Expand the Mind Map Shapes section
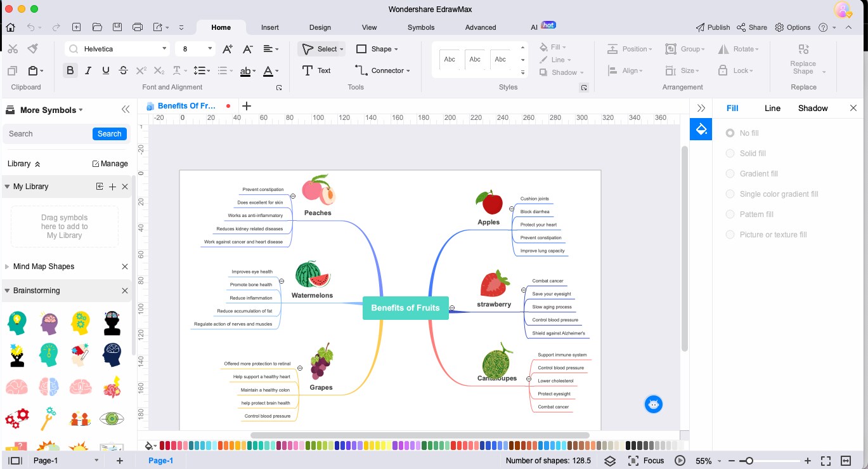This screenshot has width=868, height=469. [x=7, y=267]
